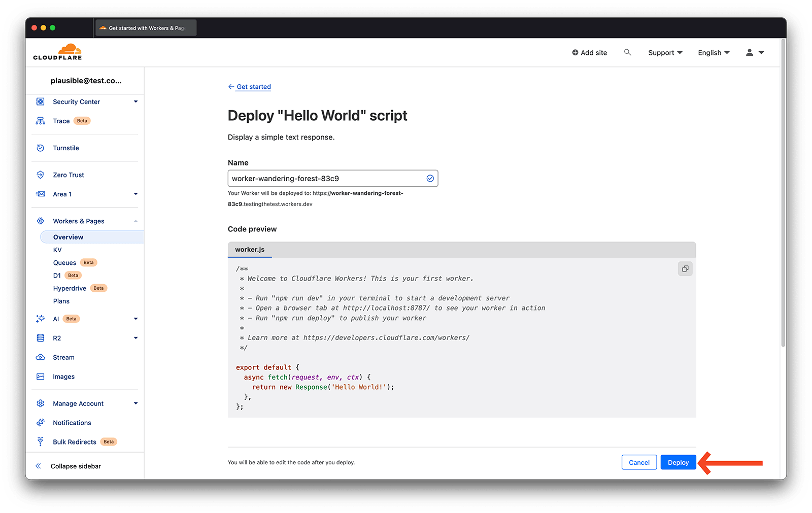
Task: Collapse the Workers & Pages section arrow
Action: [x=136, y=221]
